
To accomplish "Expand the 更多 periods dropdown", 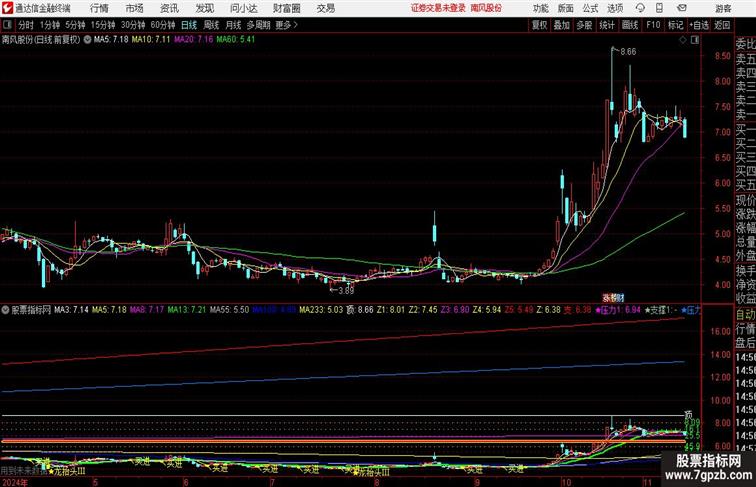I will point(286,25).
